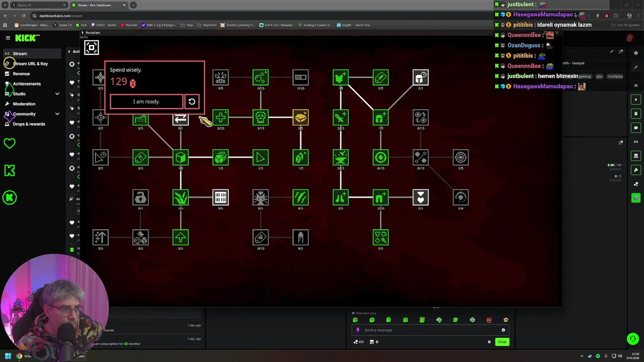This screenshot has height=362, width=644.
Task: Click the Send a message field
Action: point(430,330)
